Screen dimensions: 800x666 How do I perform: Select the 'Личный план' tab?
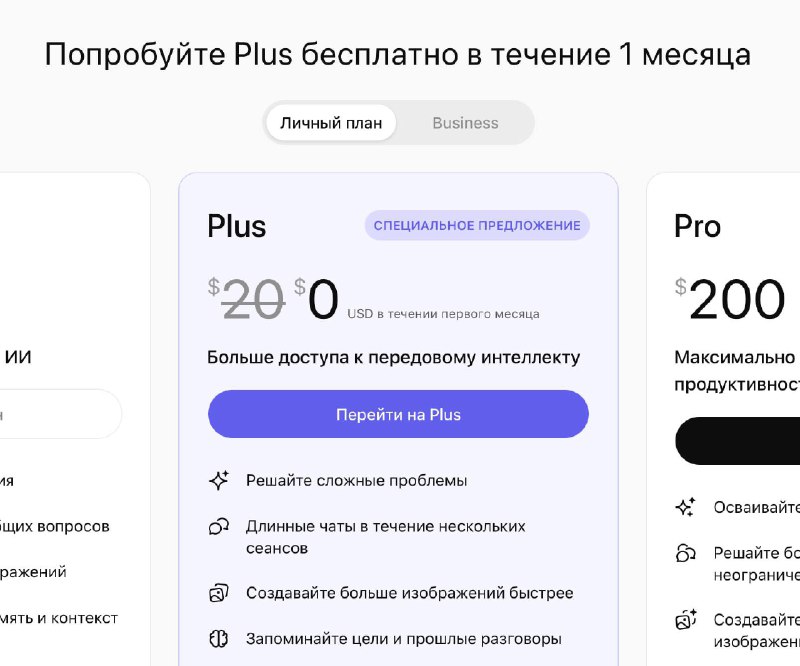[x=330, y=122]
